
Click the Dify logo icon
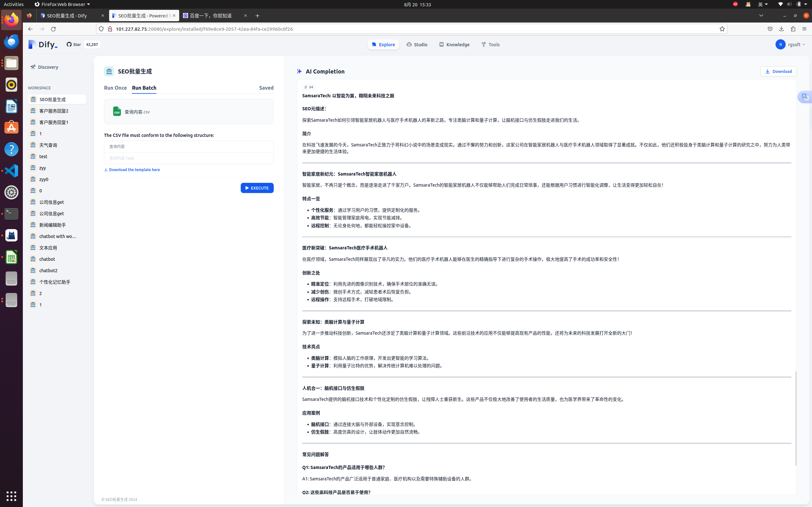[33, 45]
